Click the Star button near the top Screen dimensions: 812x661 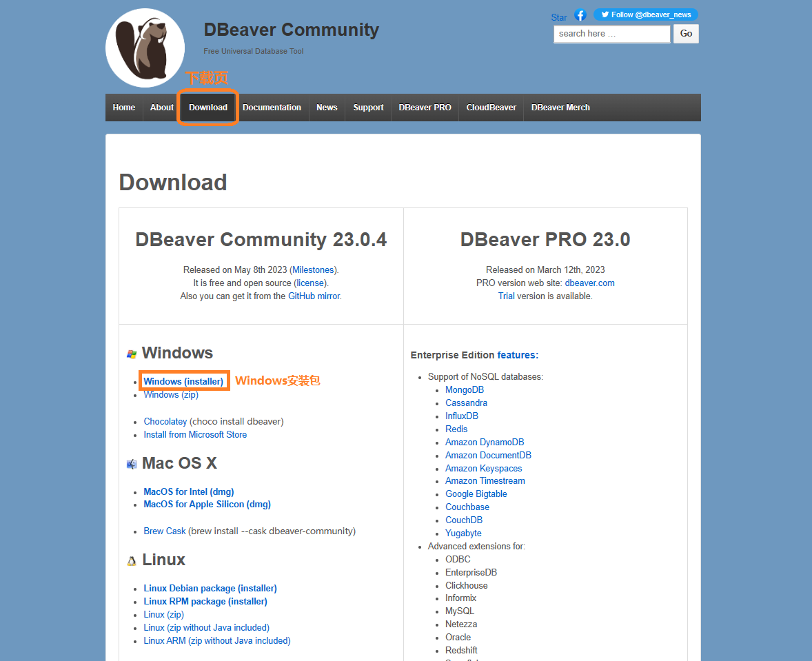558,17
